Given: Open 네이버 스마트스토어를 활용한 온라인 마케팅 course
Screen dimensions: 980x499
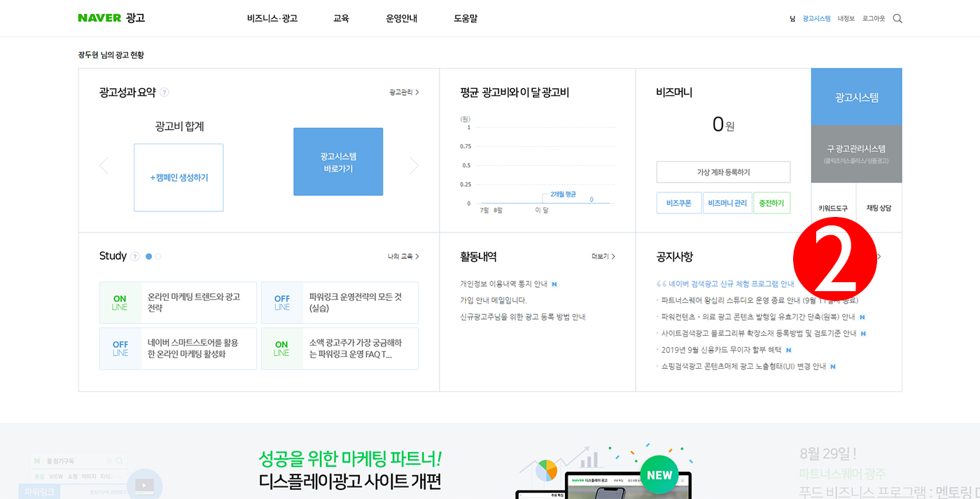Looking at the screenshot, I should (x=178, y=349).
